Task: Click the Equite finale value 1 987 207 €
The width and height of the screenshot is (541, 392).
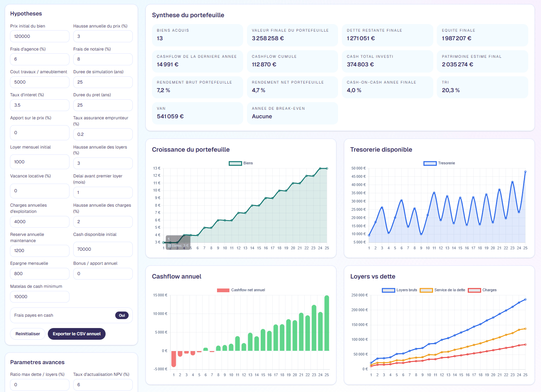Action: 456,39
